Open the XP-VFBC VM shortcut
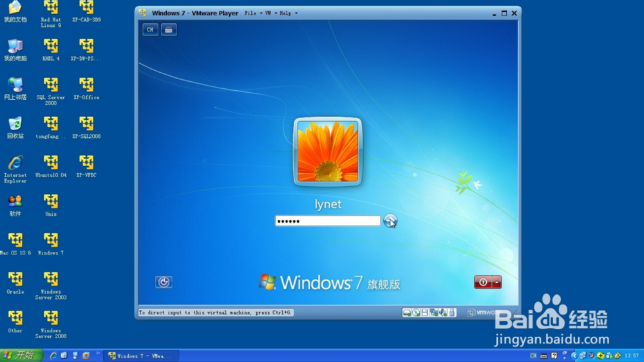The image size is (644, 362). pyautogui.click(x=86, y=166)
